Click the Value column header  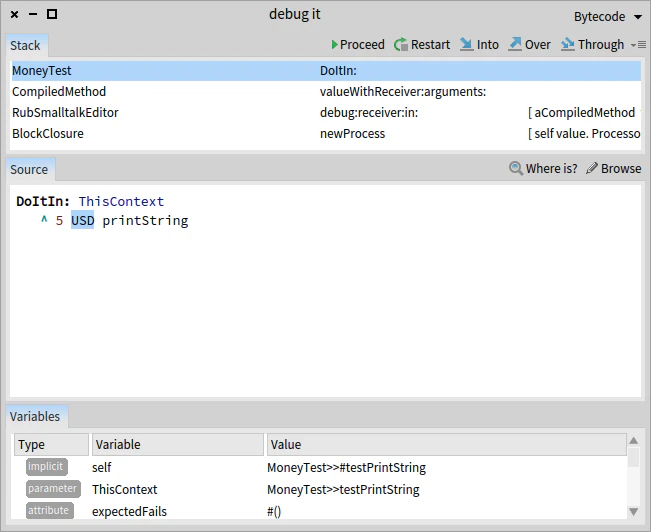(447, 444)
